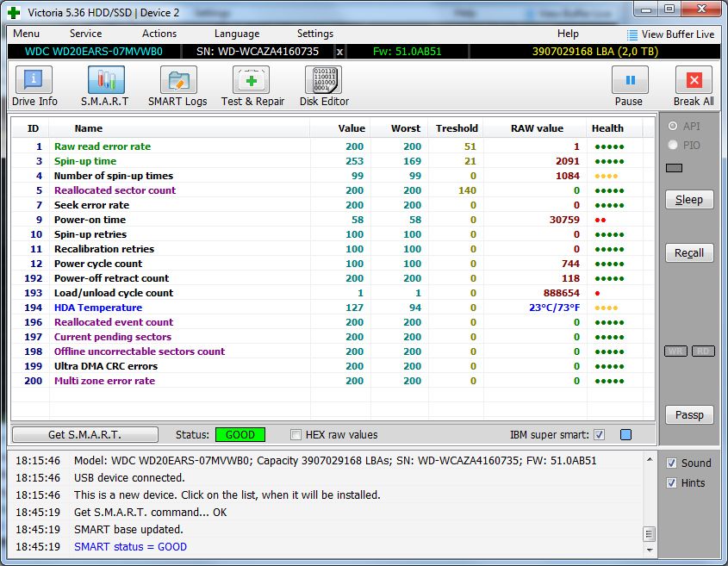This screenshot has height=566, width=728.
Task: Select the PIO radio button
Action: coord(672,146)
